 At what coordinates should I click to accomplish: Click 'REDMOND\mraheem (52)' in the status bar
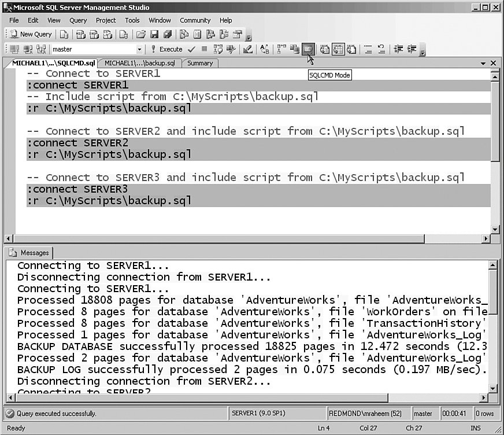[365, 414]
